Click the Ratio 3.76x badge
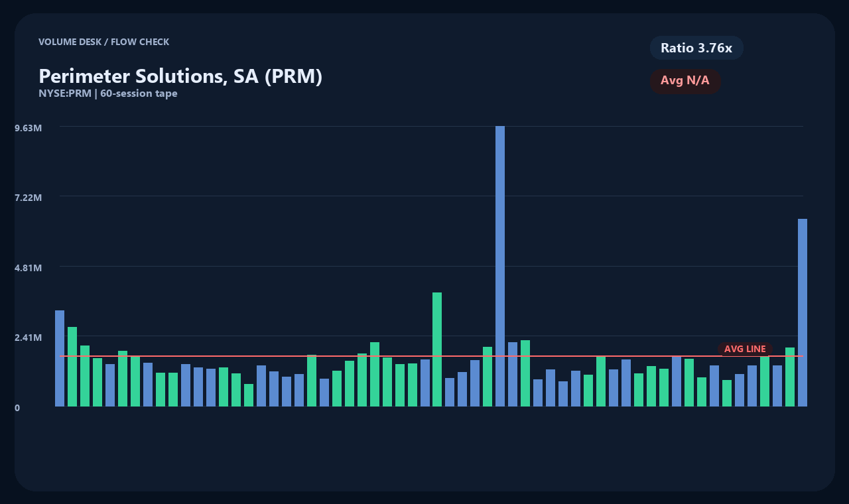 696,48
